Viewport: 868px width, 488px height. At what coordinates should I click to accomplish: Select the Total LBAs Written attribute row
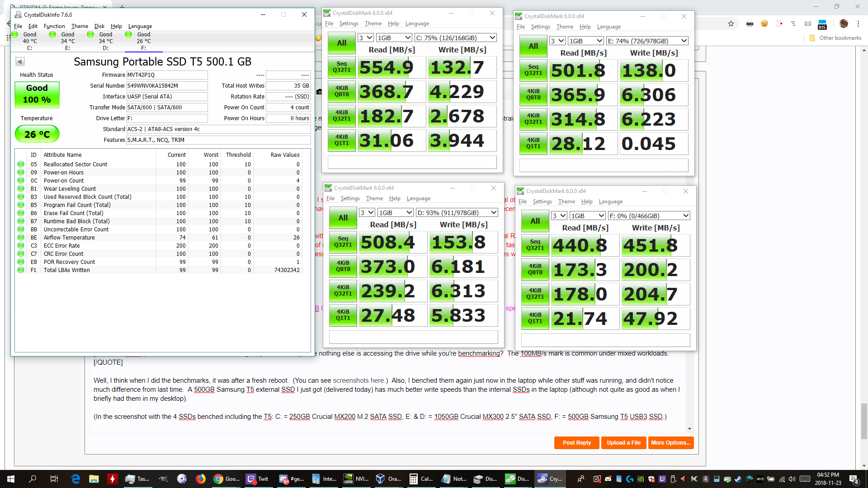tap(158, 270)
